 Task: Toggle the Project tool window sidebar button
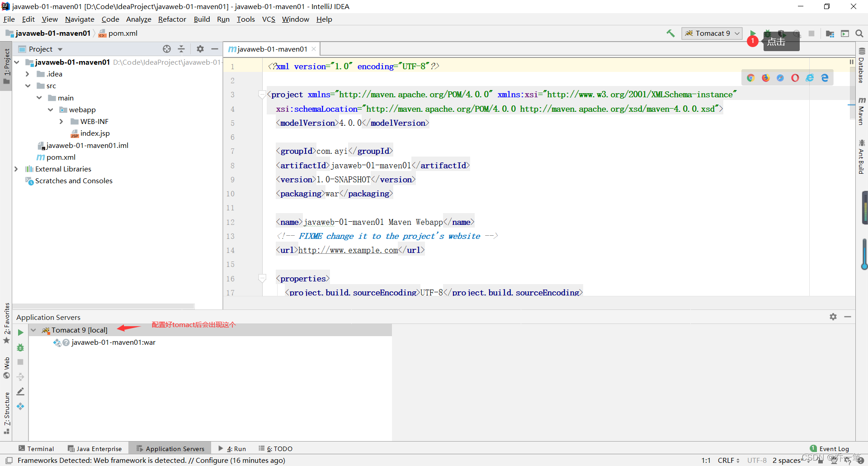6,67
